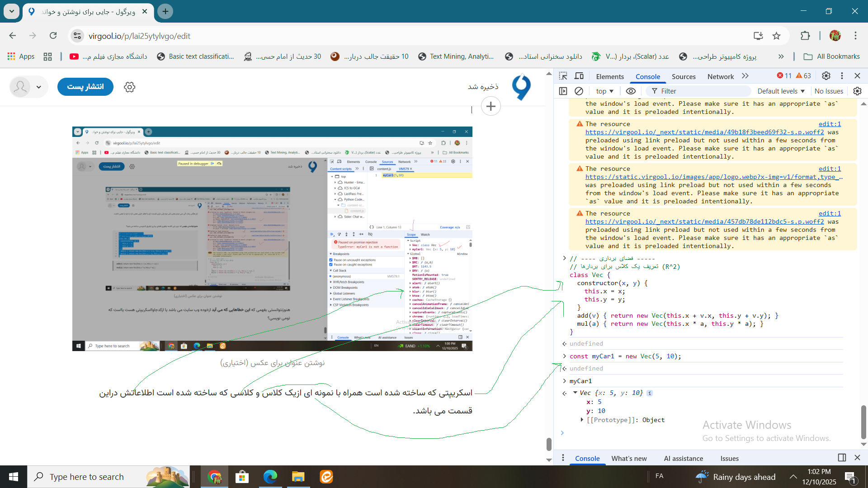The width and height of the screenshot is (868, 488).
Task: Open the top context selector dropdown
Action: [604, 91]
